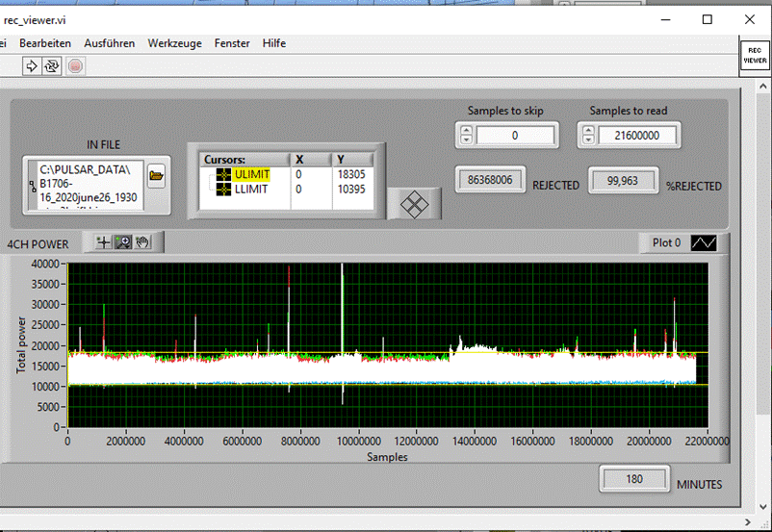Click the vertical scrollbar up arrow
Image resolution: width=772 pixels, height=532 pixels.
point(763,87)
